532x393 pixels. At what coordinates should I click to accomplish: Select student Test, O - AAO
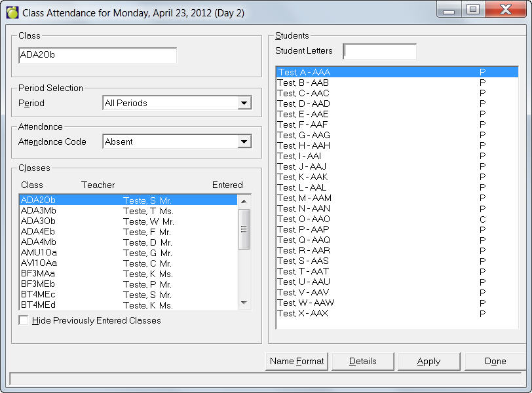coord(303,219)
